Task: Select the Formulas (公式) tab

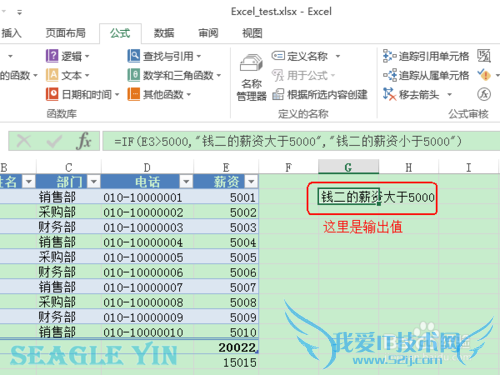Action: [120, 33]
